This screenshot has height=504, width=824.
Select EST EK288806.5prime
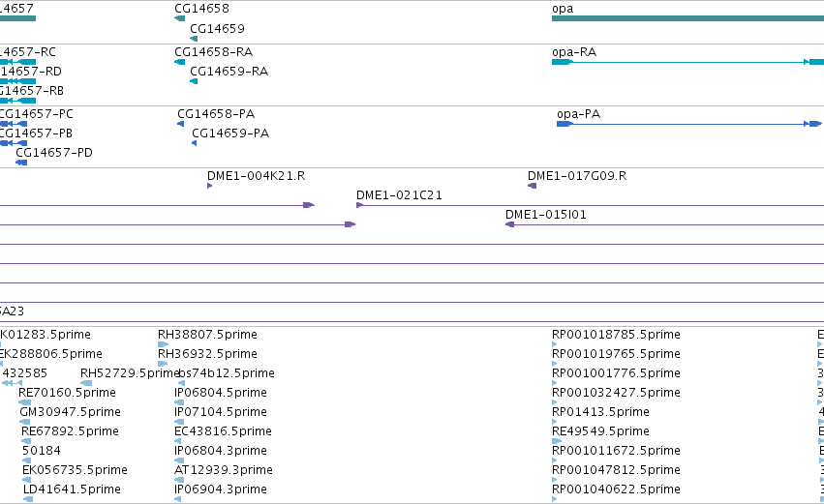51,354
